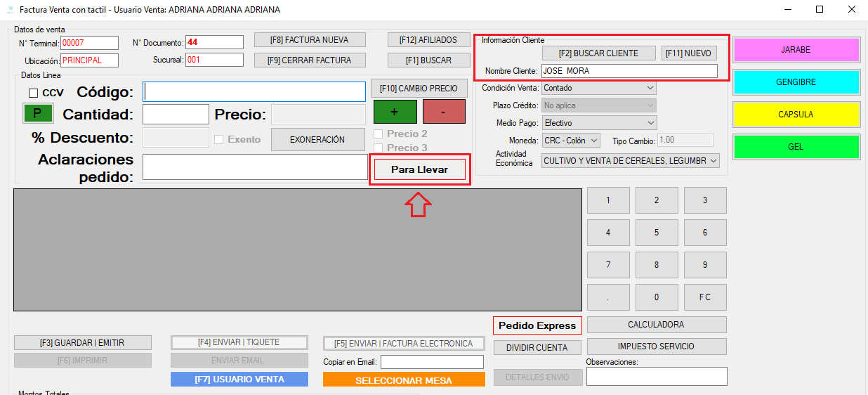Click keypad number 9
Image resolution: width=868 pixels, height=395 pixels.
click(x=705, y=265)
